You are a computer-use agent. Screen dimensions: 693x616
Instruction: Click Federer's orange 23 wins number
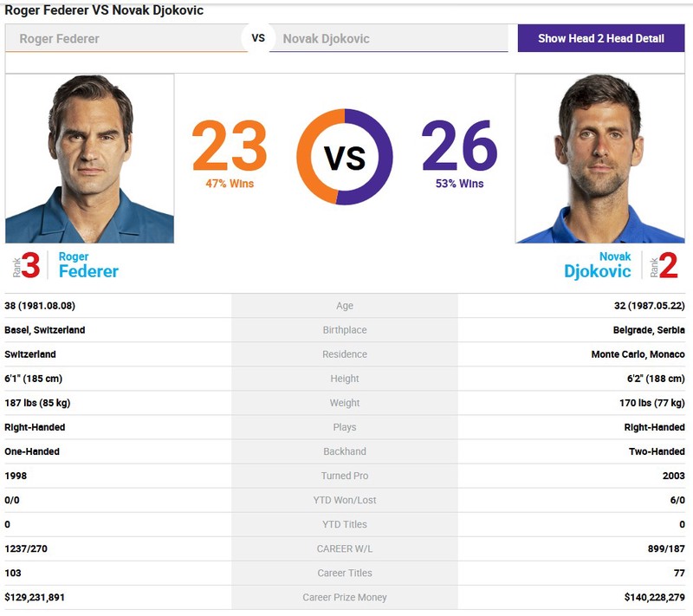pos(230,146)
